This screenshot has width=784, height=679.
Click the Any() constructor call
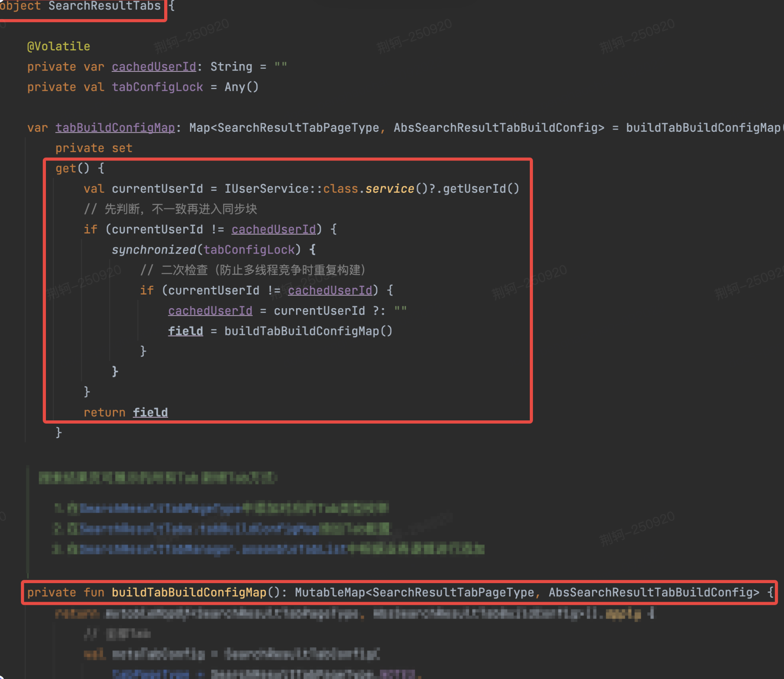tap(241, 87)
